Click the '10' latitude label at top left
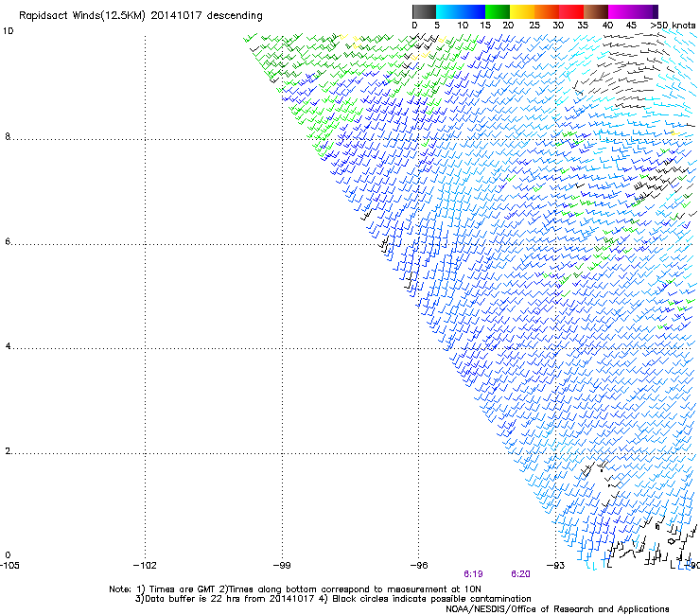 [x=8, y=31]
